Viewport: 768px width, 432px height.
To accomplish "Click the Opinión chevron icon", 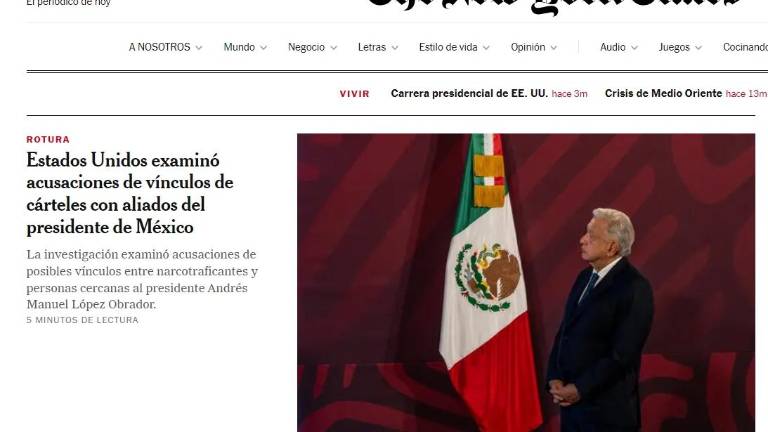I will coord(553,48).
